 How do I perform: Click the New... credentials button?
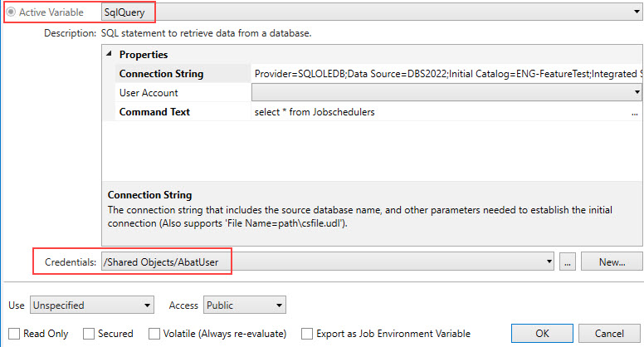tap(612, 261)
